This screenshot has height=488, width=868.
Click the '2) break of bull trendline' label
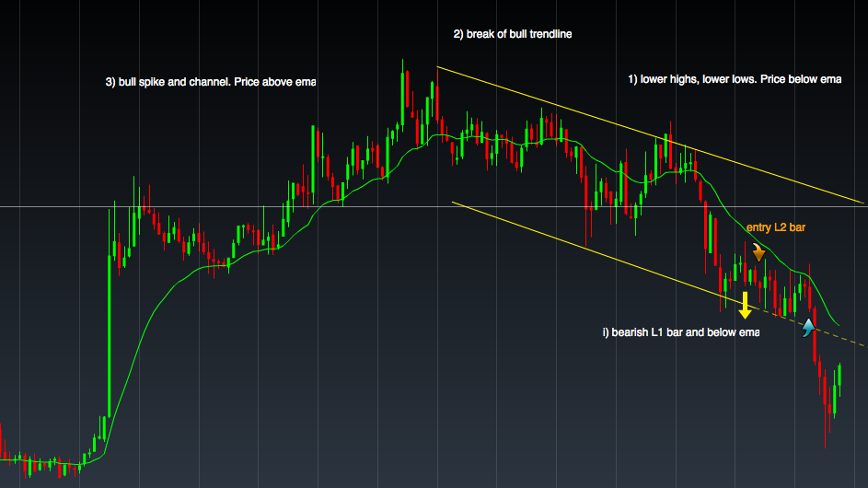513,34
